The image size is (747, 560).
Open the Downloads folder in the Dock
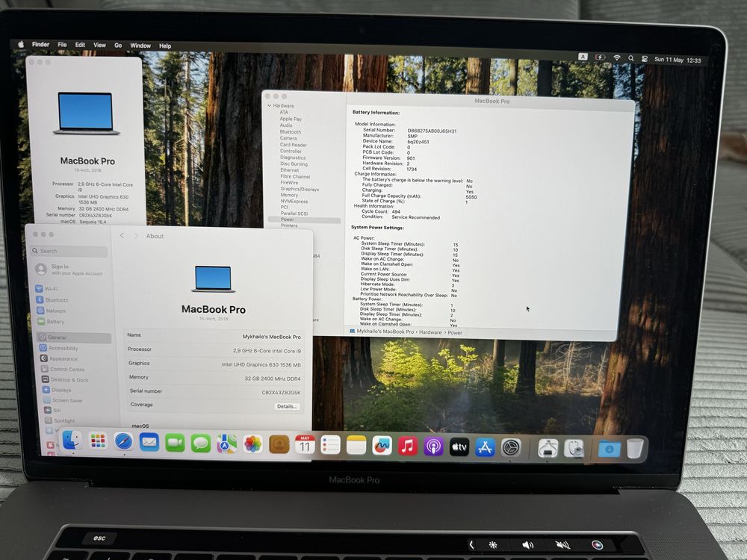[610, 449]
